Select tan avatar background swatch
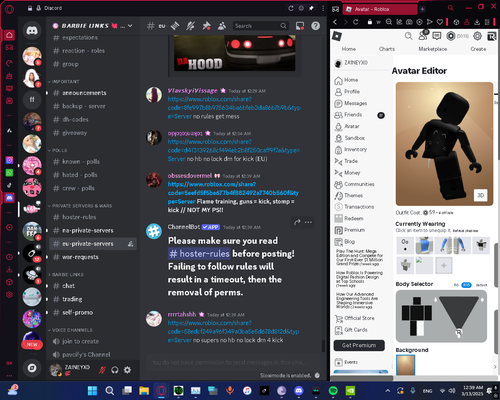Image resolution: width=500 pixels, height=400 pixels. coord(406,365)
